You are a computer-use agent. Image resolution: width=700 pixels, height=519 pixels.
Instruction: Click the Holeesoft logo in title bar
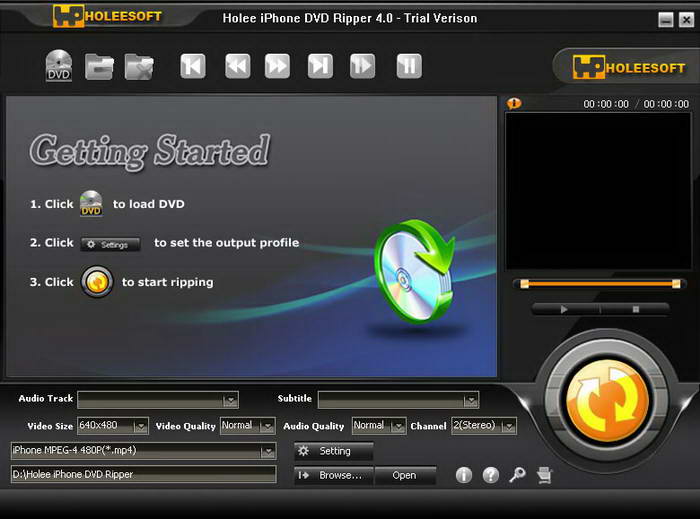(x=107, y=16)
